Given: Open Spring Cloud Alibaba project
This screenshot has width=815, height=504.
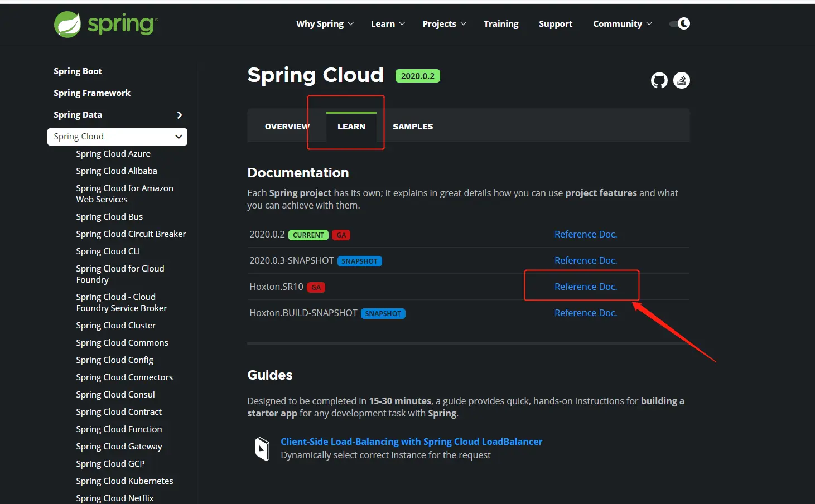Looking at the screenshot, I should [117, 171].
